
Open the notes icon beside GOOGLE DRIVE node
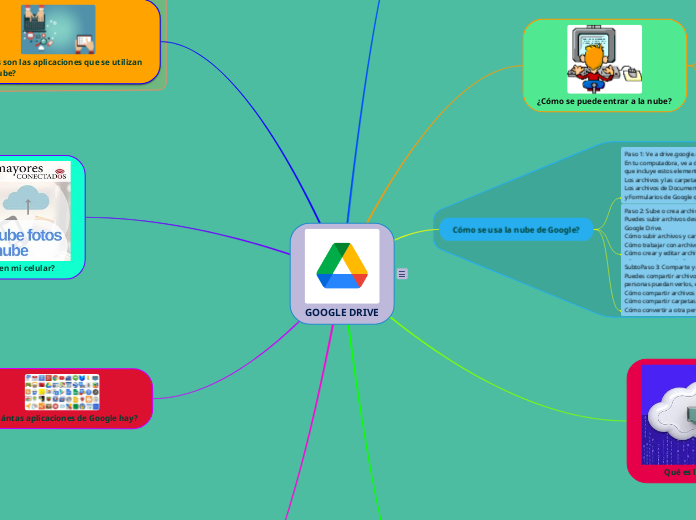point(402,274)
